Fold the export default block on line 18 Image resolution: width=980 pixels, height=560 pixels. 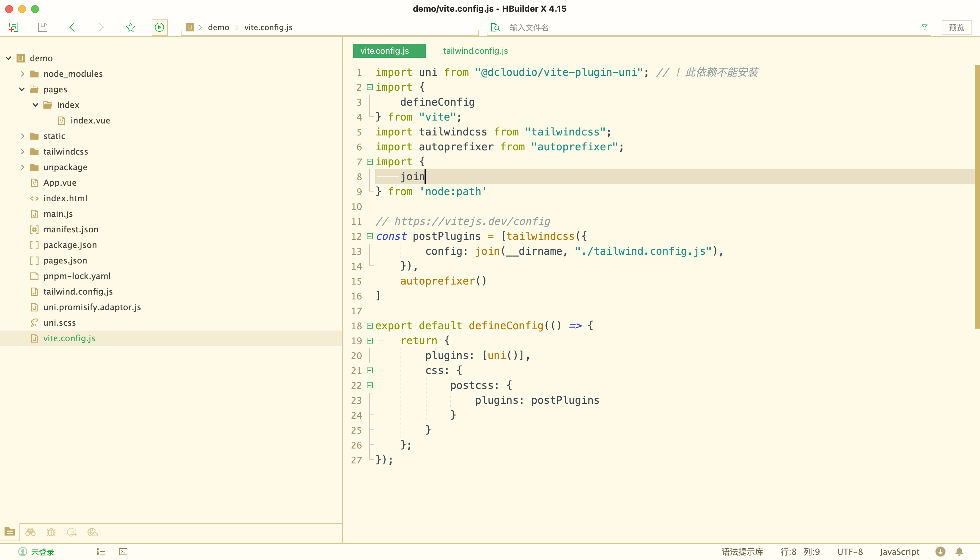coord(370,326)
